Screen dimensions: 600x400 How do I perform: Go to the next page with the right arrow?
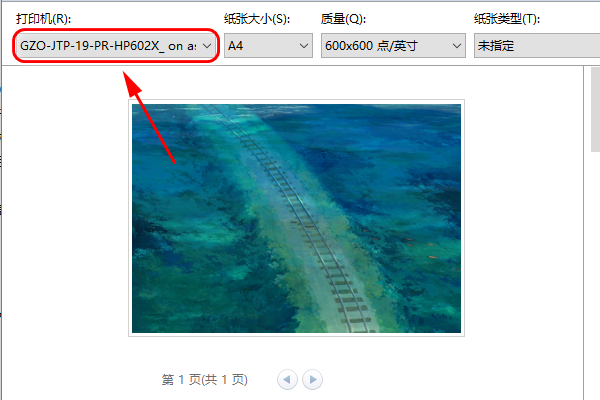(312, 379)
